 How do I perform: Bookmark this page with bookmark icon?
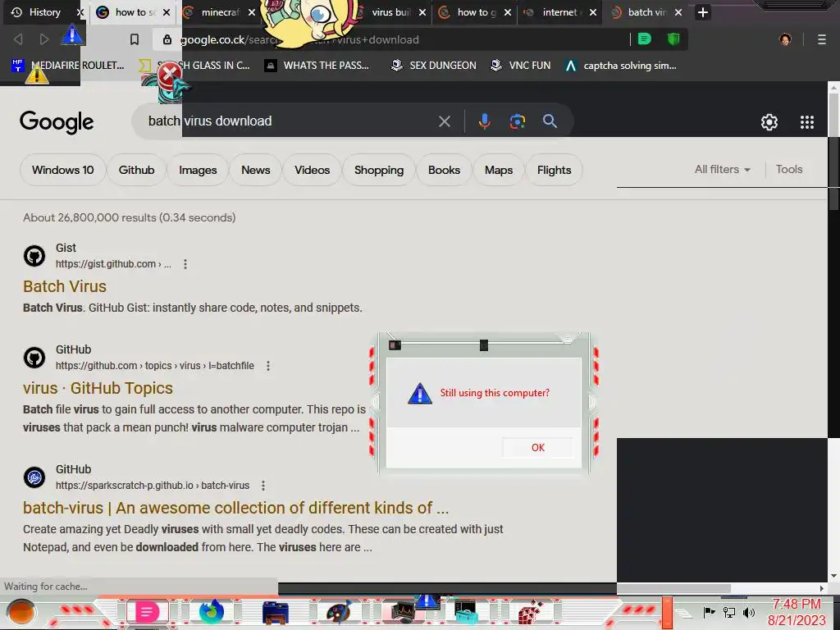pyautogui.click(x=135, y=39)
